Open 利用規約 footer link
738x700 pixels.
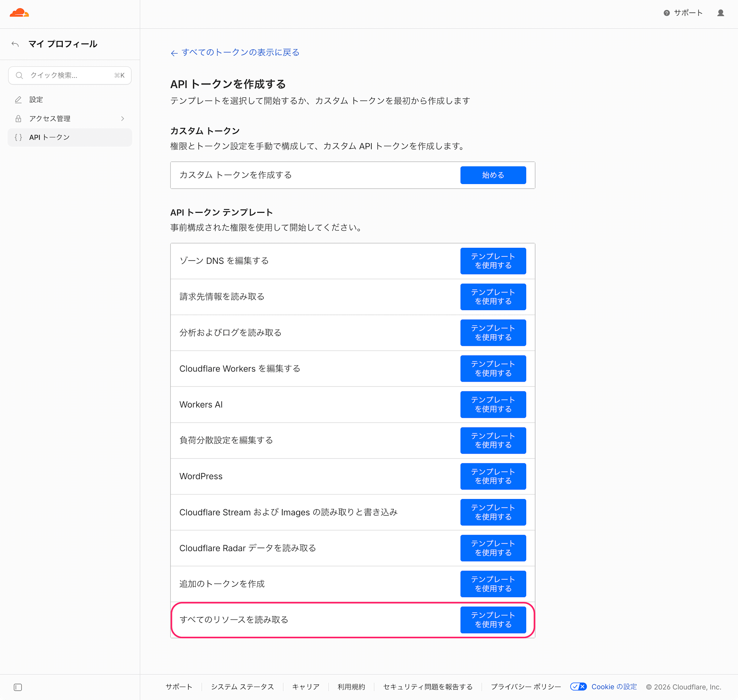[x=351, y=687]
